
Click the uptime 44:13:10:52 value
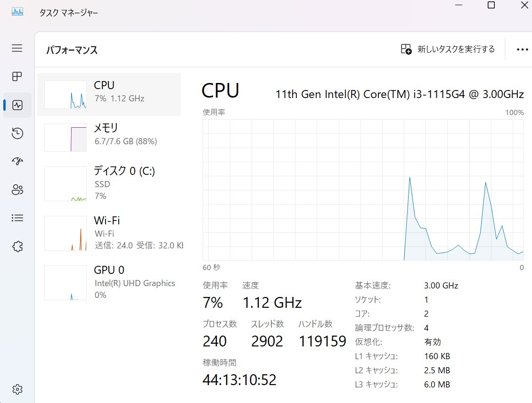tap(239, 380)
